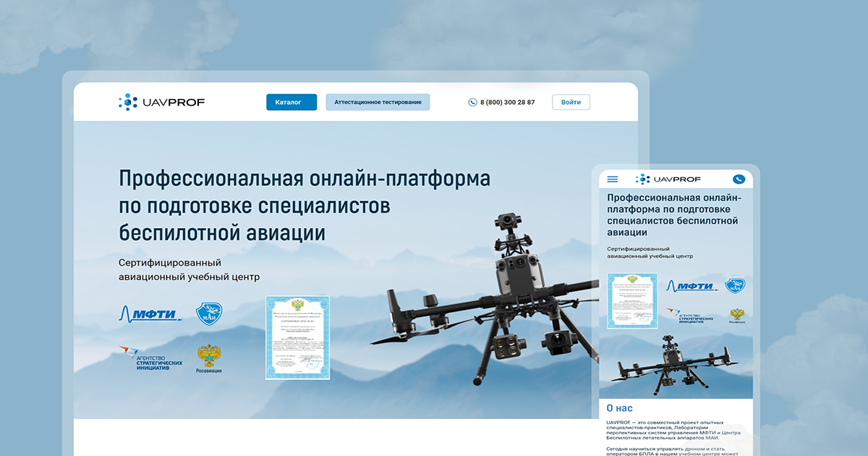Click the МФТИ logo in mobile view
The height and width of the screenshot is (456, 868).
[692, 286]
